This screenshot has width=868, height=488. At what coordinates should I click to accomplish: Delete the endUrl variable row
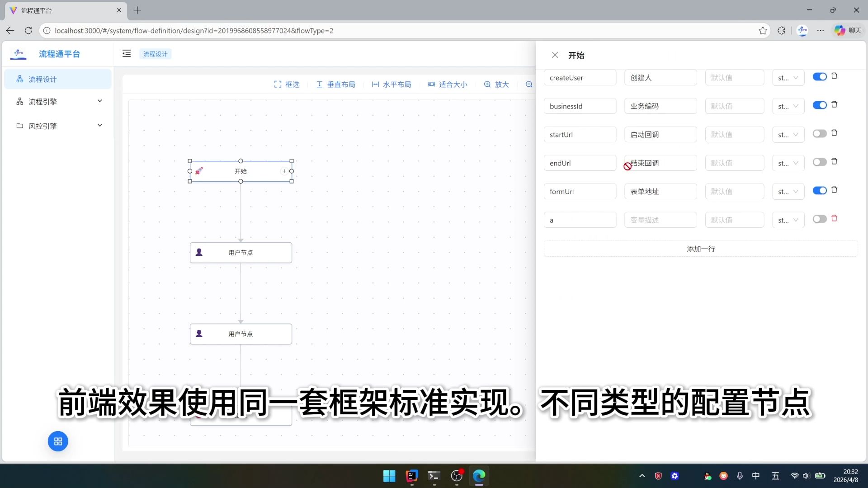coord(834,162)
